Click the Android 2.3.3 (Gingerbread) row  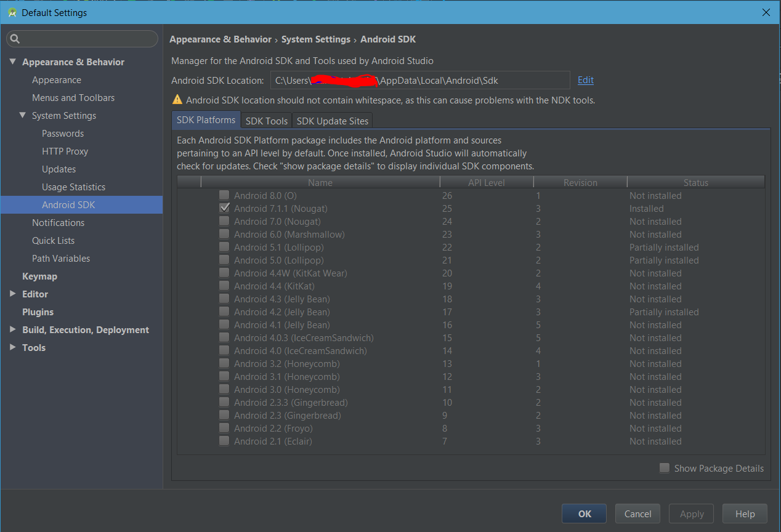[x=471, y=402]
